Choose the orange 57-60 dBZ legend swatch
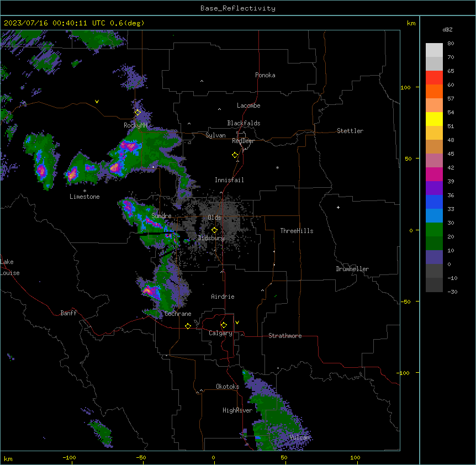The width and height of the screenshot is (476, 465). point(434,91)
